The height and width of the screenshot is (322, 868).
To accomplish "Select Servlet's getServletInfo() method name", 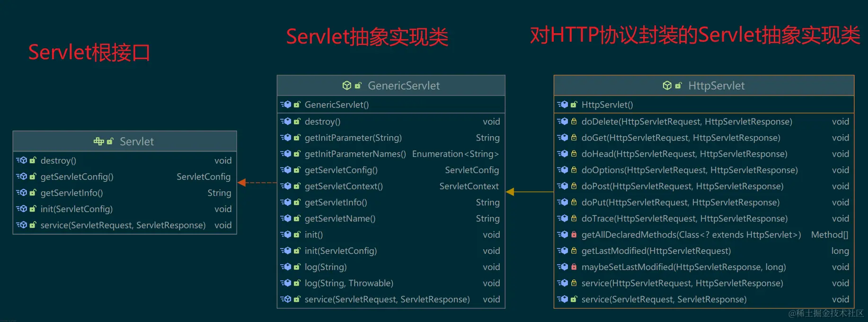I will click(x=72, y=193).
